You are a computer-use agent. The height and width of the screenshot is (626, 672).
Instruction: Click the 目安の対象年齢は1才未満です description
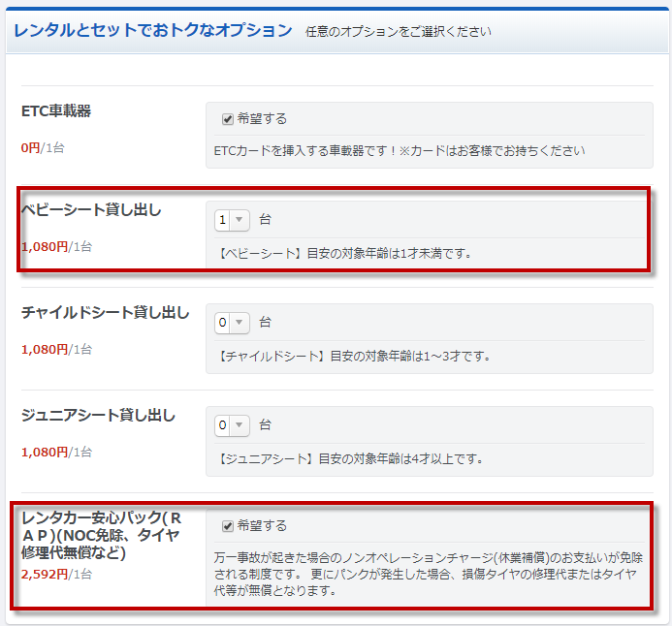pyautogui.click(x=345, y=254)
